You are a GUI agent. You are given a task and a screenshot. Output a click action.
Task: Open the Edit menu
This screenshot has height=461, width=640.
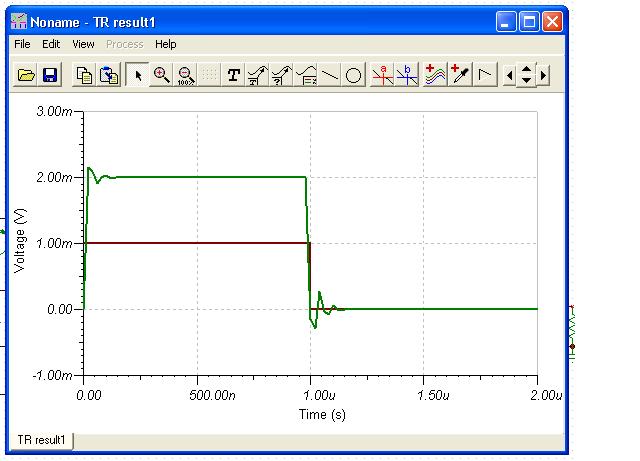tap(51, 44)
